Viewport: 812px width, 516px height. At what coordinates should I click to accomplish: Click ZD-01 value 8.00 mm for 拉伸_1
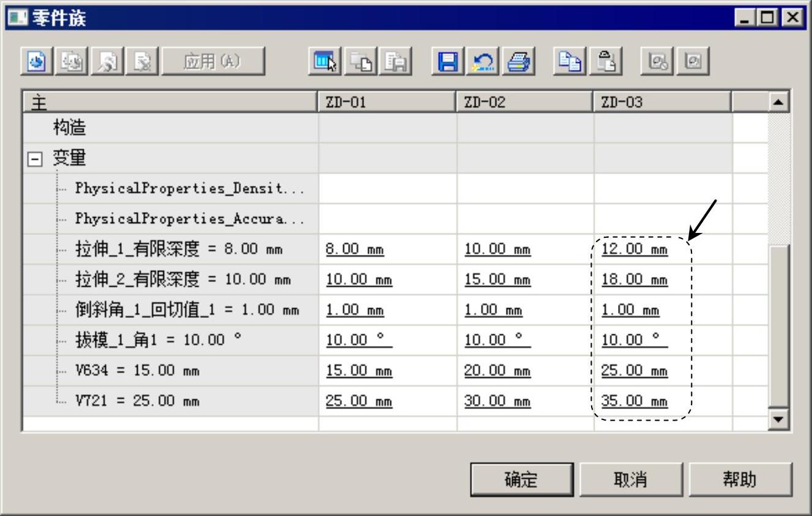(355, 249)
